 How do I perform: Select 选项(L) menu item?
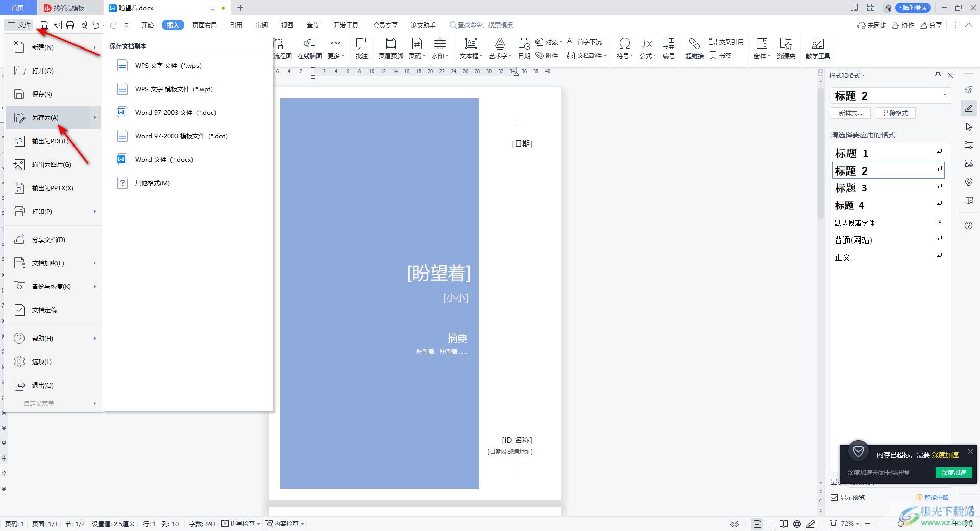53,362
